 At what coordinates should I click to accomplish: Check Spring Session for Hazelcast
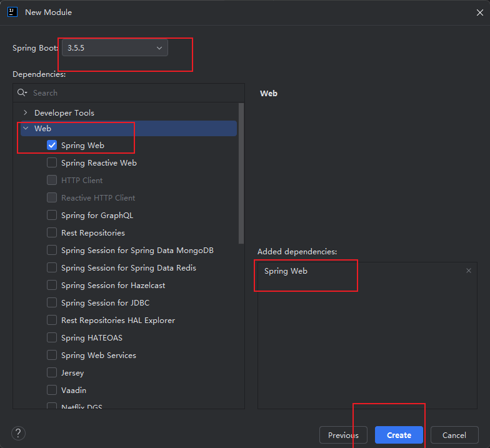pos(52,285)
